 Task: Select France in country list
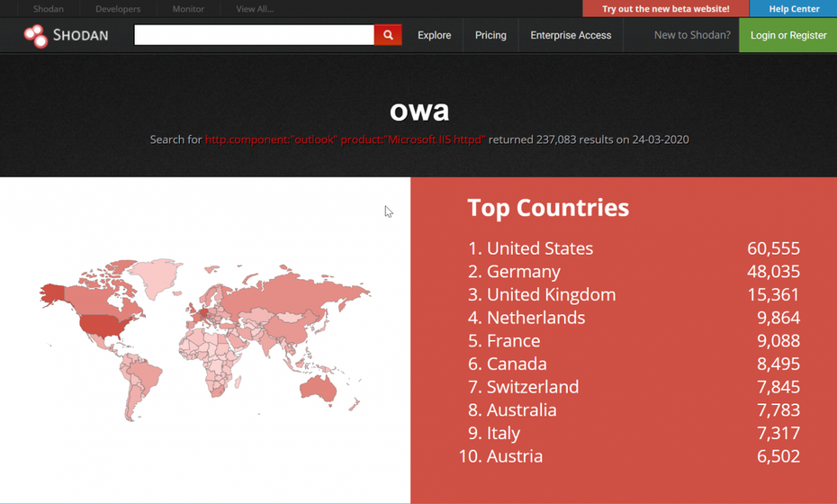pos(514,340)
